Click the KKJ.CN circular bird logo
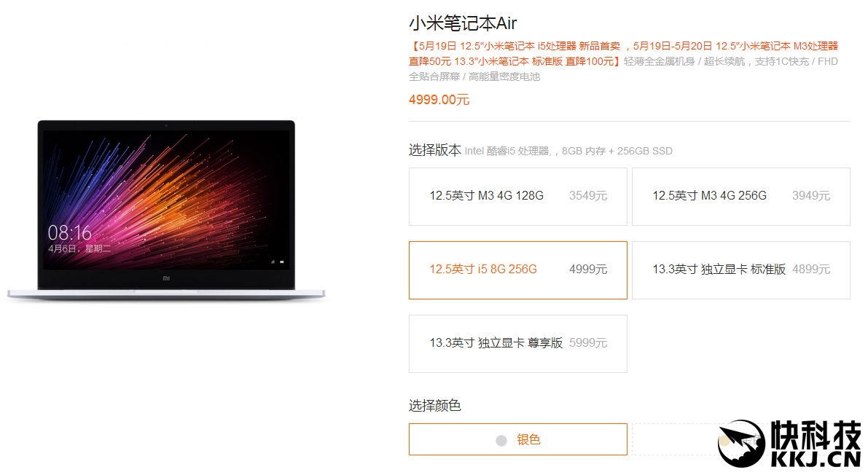 (741, 444)
